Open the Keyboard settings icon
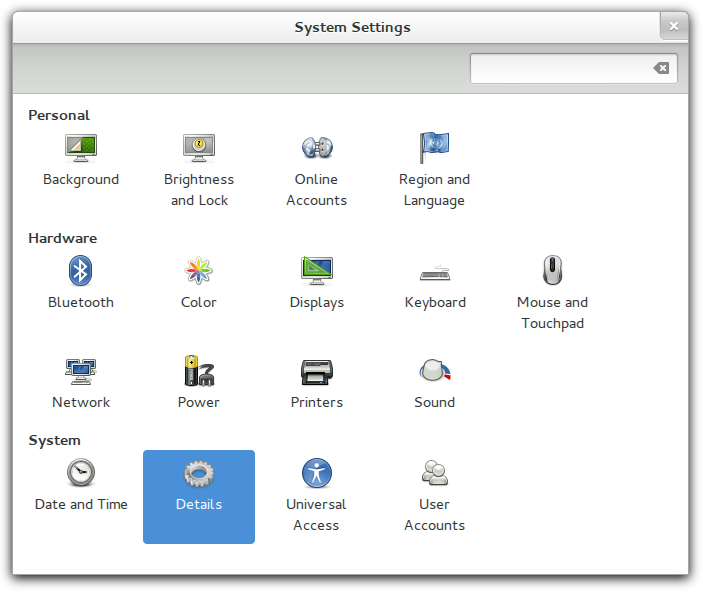The height and width of the screenshot is (592, 703). pyautogui.click(x=435, y=272)
